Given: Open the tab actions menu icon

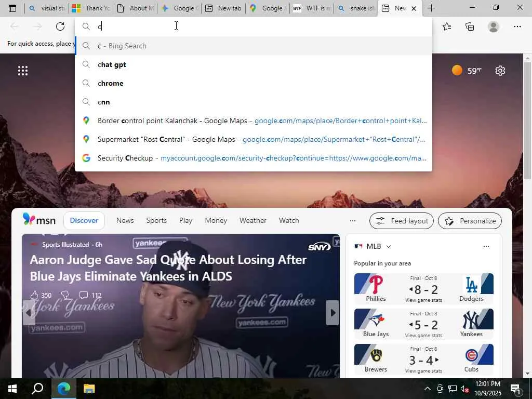Looking at the screenshot, I should [12, 8].
